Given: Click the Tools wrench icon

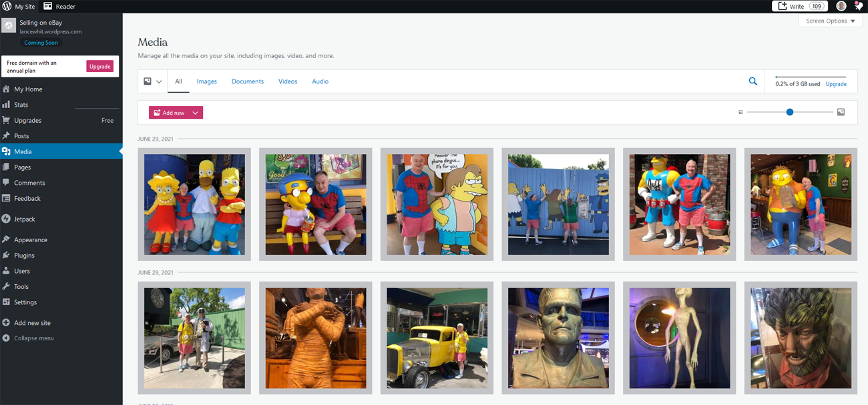Looking at the screenshot, I should (6, 286).
